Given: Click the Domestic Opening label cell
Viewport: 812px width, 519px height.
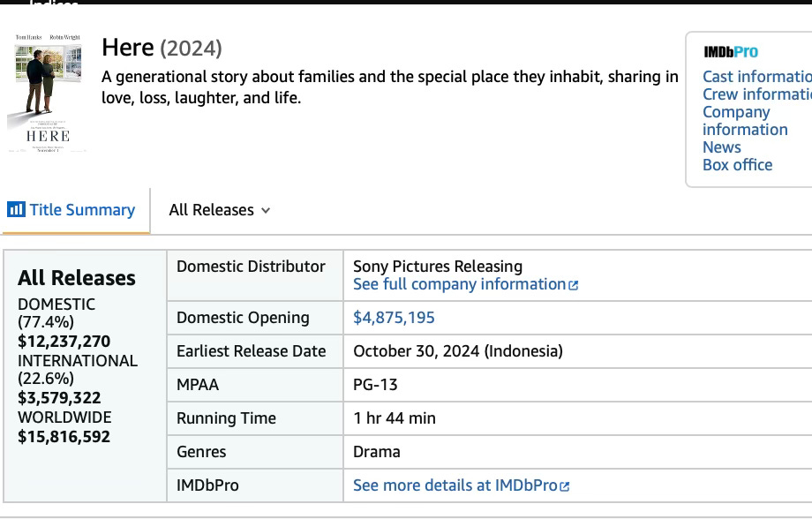Looking at the screenshot, I should [255, 318].
